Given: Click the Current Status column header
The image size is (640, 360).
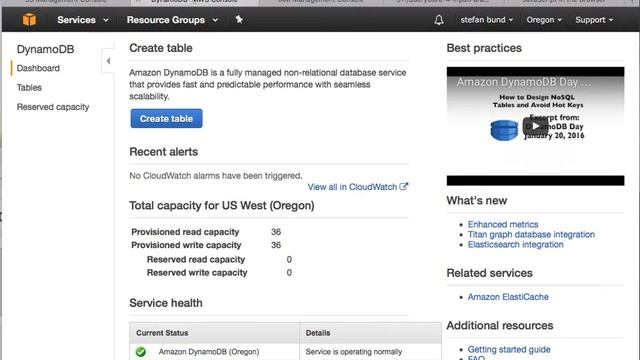Looking at the screenshot, I should pyautogui.click(x=162, y=333).
